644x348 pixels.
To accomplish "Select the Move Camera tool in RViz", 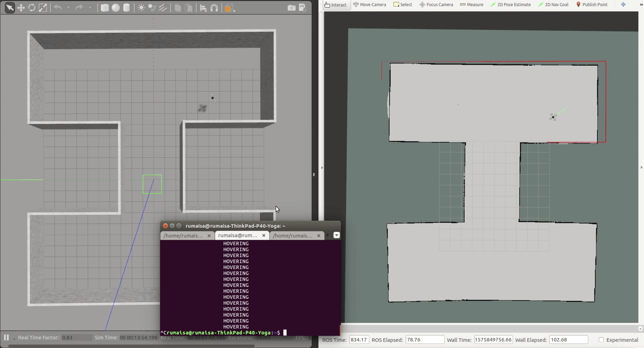I will click(370, 4).
